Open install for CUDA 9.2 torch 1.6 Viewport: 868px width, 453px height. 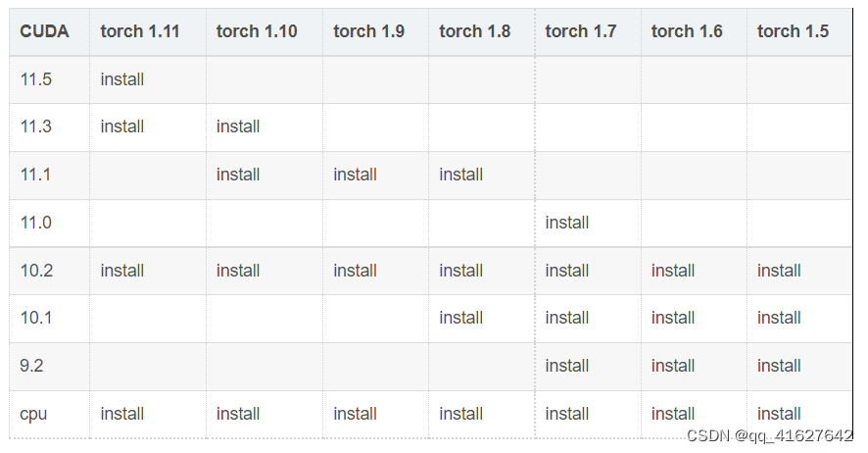pyautogui.click(x=673, y=366)
